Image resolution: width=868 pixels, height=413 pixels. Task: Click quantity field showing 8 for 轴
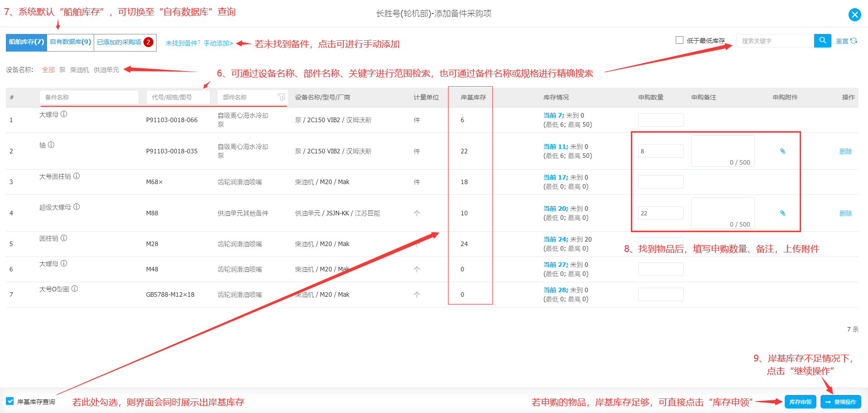(x=661, y=151)
